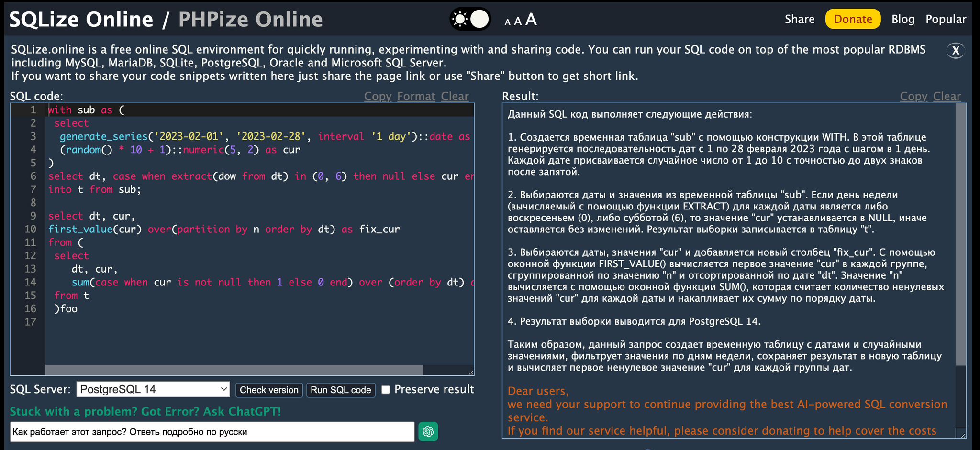
Task: Open the Blog page
Action: pyautogui.click(x=903, y=19)
